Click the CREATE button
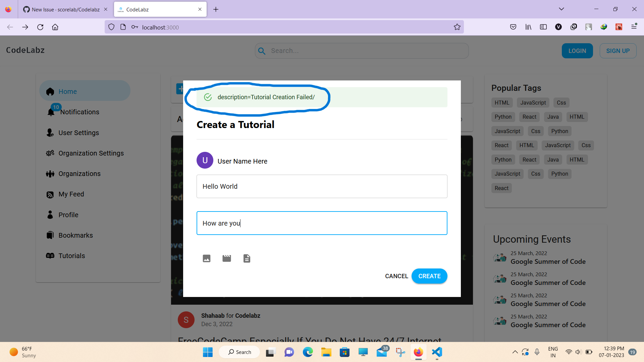644x362 pixels. coord(429,276)
